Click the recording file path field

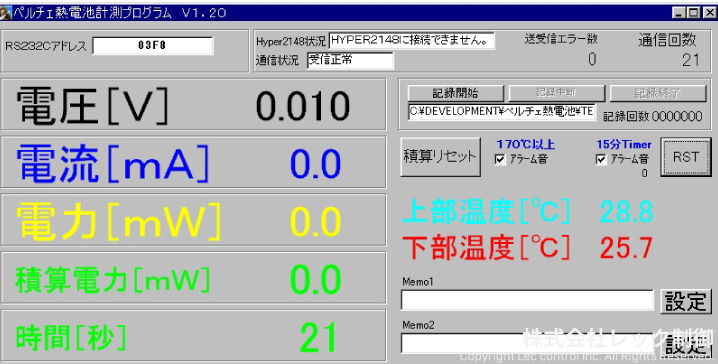point(502,112)
